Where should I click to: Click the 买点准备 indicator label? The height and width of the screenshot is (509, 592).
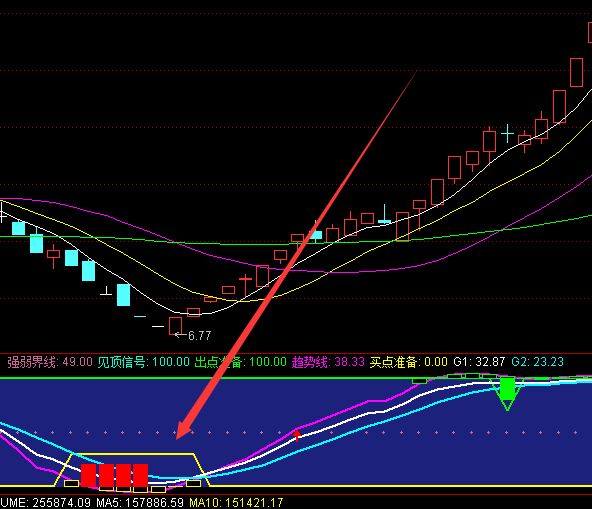[394, 362]
